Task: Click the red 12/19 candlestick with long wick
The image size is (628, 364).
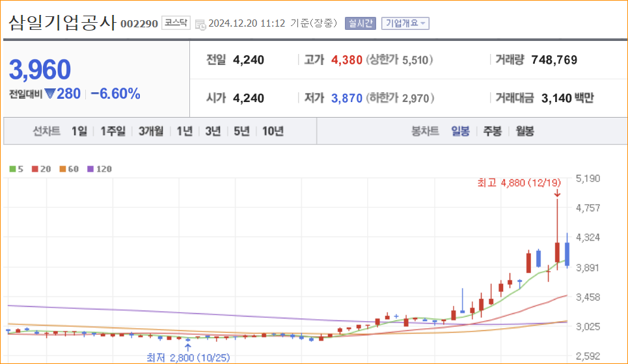Action: pyautogui.click(x=557, y=252)
